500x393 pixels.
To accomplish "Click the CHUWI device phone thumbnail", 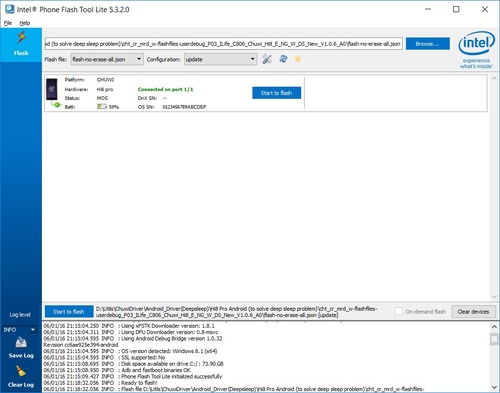I will click(52, 89).
